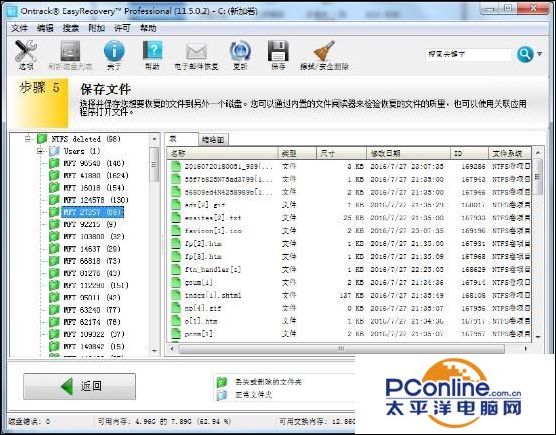Viewport: 556px width, 435px height.
Task: Click the blue magnifier search button
Action: coord(525,54)
